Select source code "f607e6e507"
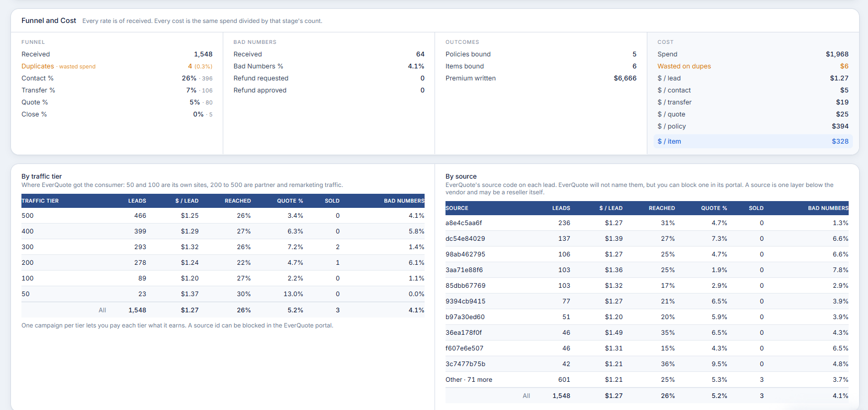Screen dimensions: 868x410 [x=464, y=348]
